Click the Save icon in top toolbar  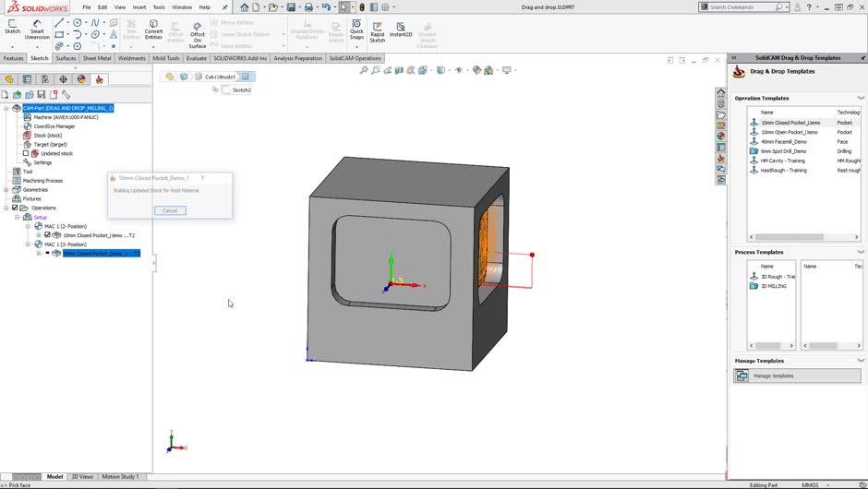pos(291,6)
